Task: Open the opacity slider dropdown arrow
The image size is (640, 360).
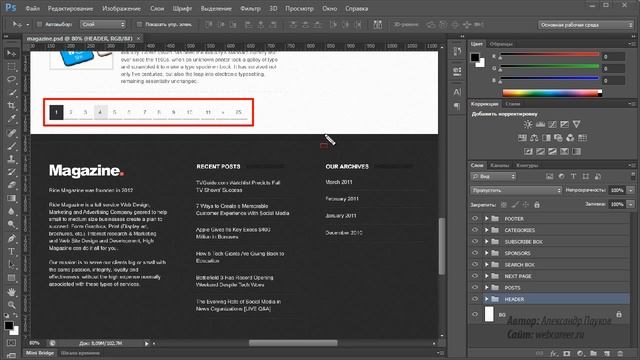Action: click(x=631, y=190)
